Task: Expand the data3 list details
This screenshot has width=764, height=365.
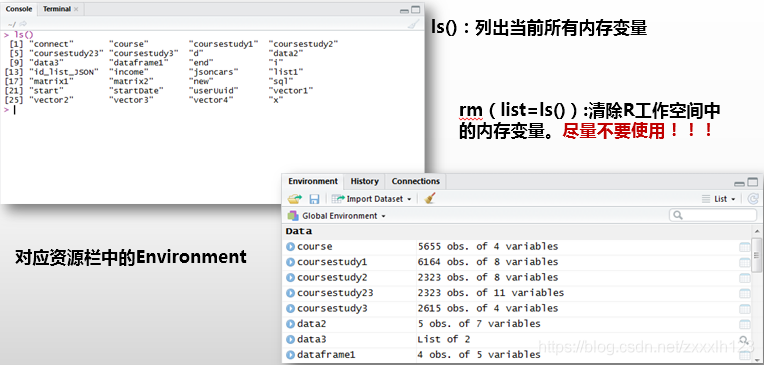Action: point(291,340)
